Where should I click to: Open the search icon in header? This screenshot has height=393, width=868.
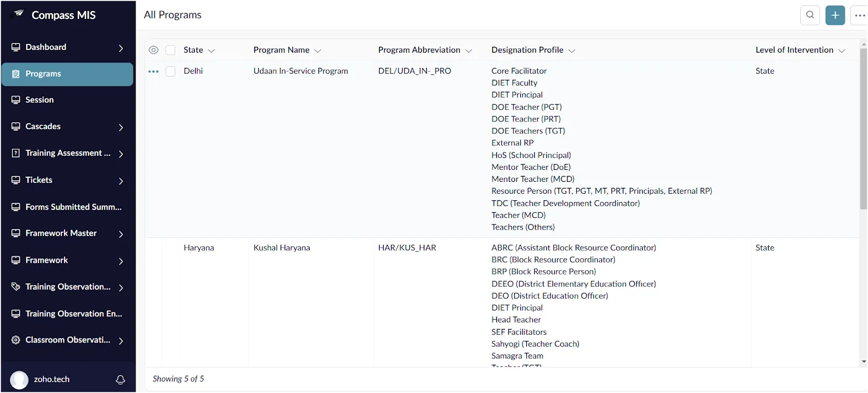click(810, 15)
